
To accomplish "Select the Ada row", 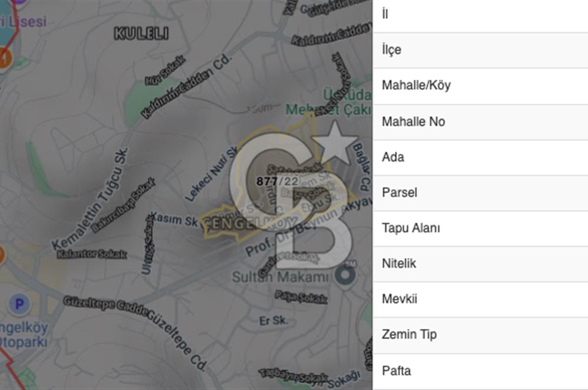I will [480, 157].
